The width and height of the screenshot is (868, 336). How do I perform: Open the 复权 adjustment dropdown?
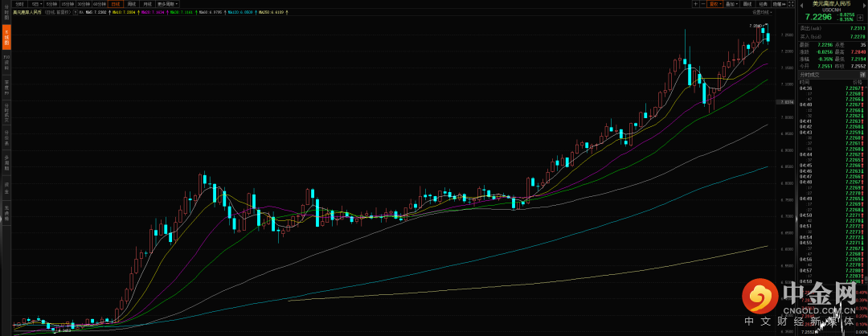(714, 4)
